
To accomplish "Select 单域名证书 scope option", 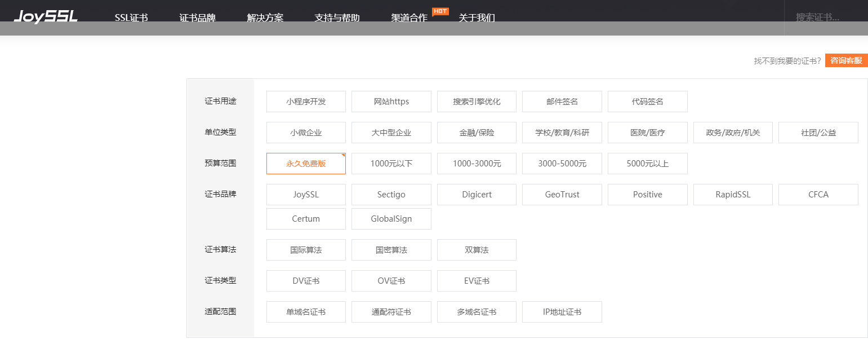I will pos(306,312).
